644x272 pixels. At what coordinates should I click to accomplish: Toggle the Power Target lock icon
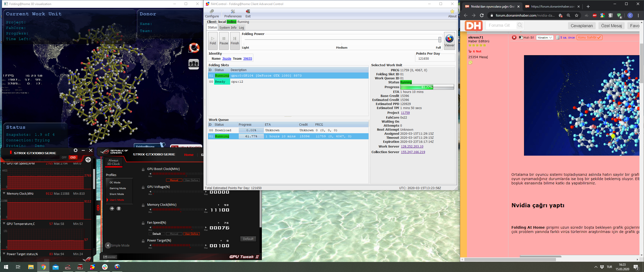tap(143, 241)
